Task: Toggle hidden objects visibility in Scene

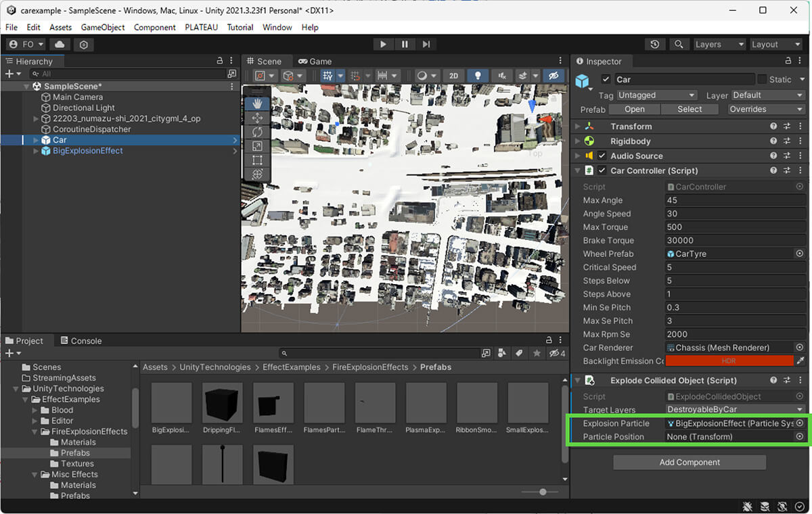Action: pyautogui.click(x=554, y=76)
